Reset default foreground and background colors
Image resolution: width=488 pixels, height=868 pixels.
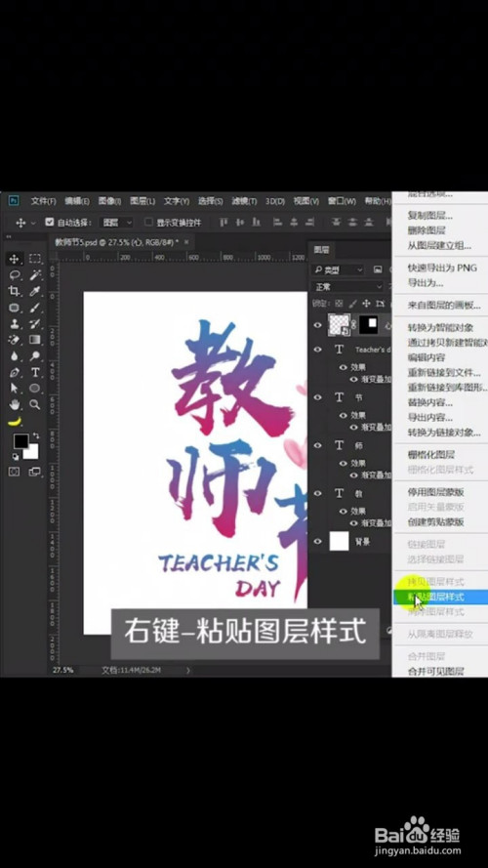point(15,457)
